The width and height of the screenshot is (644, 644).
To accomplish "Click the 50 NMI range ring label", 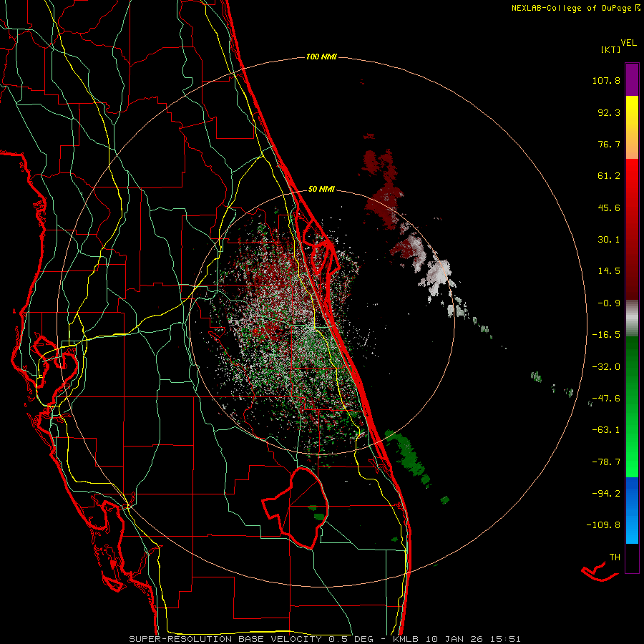I will 321,189.
